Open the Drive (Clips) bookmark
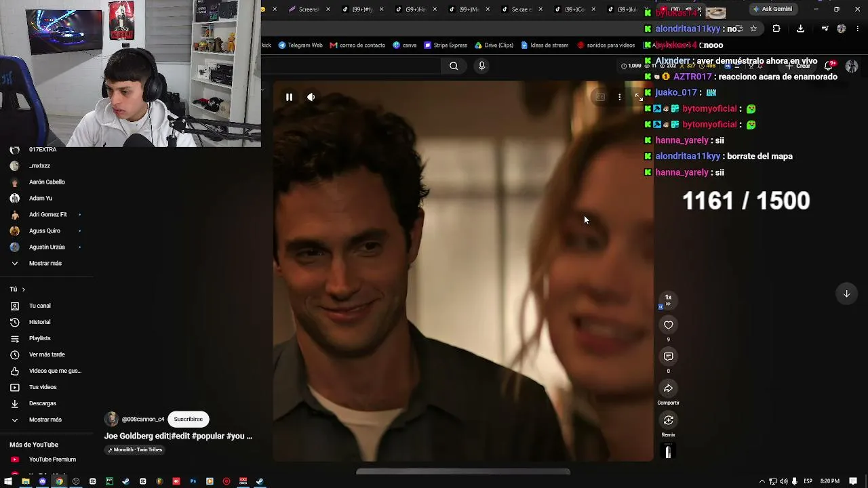Image resolution: width=868 pixels, height=488 pixels. 494,45
